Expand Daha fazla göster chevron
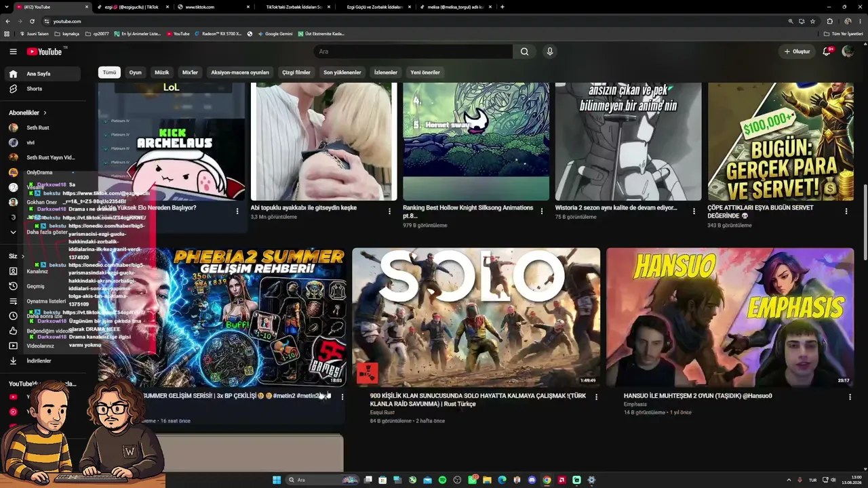 tap(13, 232)
